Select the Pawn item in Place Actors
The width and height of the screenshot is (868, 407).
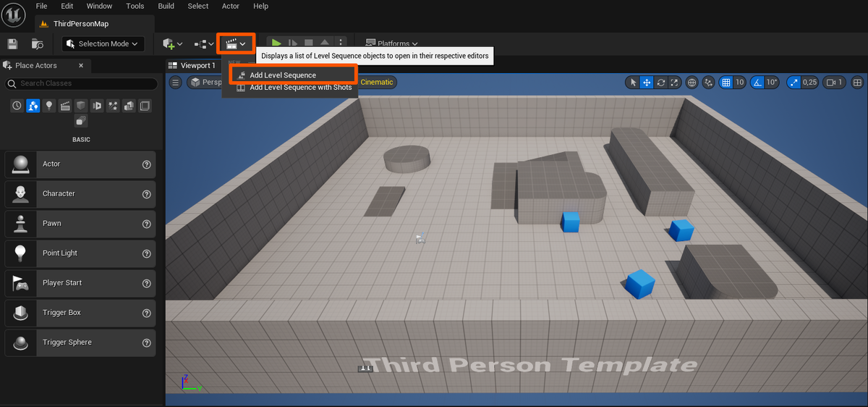tap(80, 224)
